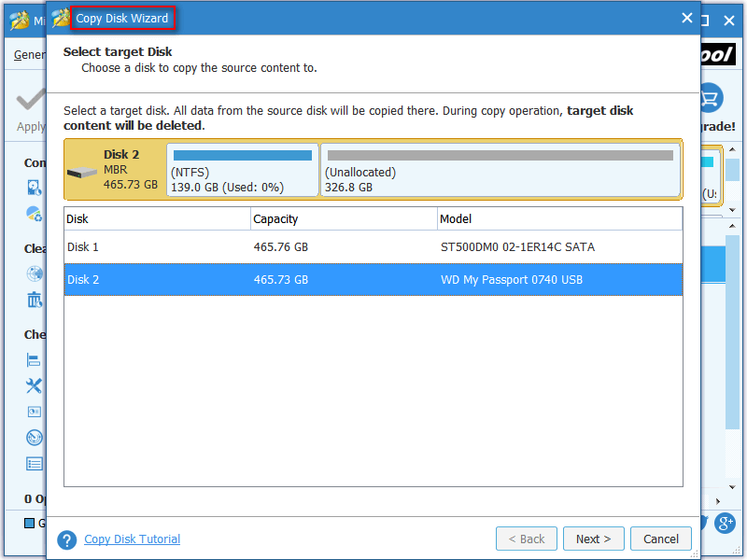This screenshot has width=747, height=560.
Task: Close the main MiniTool window
Action: point(729,20)
